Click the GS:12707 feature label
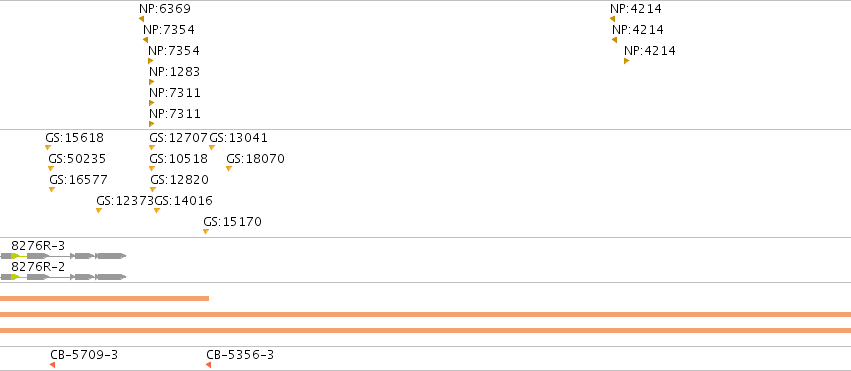 (x=178, y=138)
